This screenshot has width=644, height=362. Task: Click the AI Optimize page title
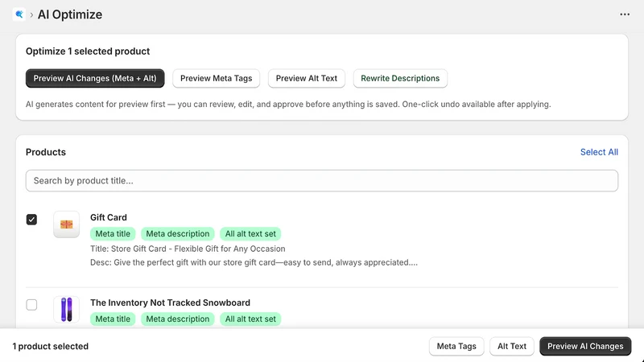pyautogui.click(x=70, y=14)
